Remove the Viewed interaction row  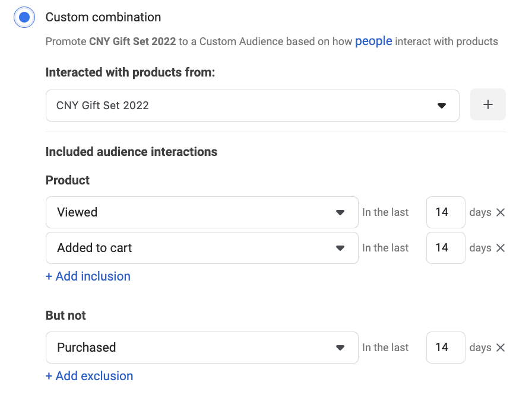501,212
